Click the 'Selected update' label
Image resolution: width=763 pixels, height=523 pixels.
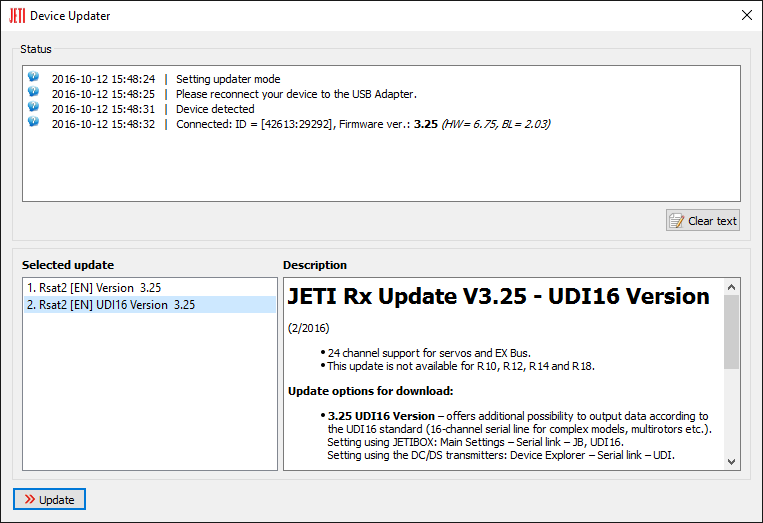tap(68, 265)
